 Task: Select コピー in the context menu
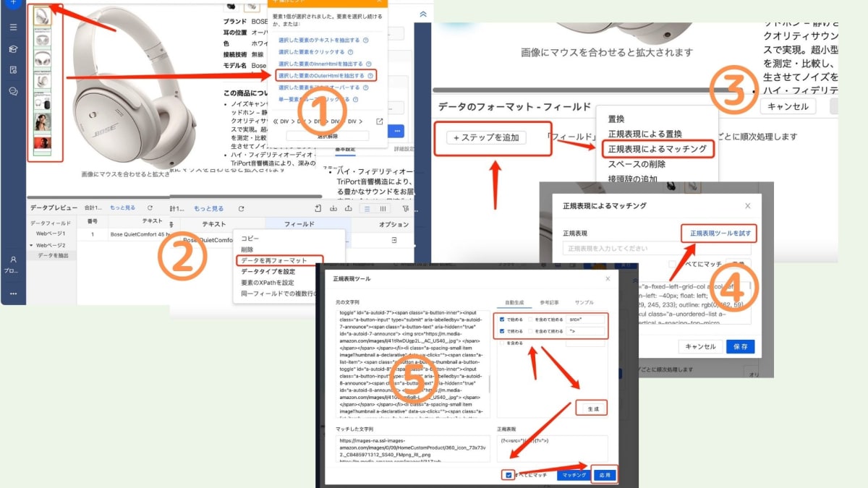pos(250,238)
